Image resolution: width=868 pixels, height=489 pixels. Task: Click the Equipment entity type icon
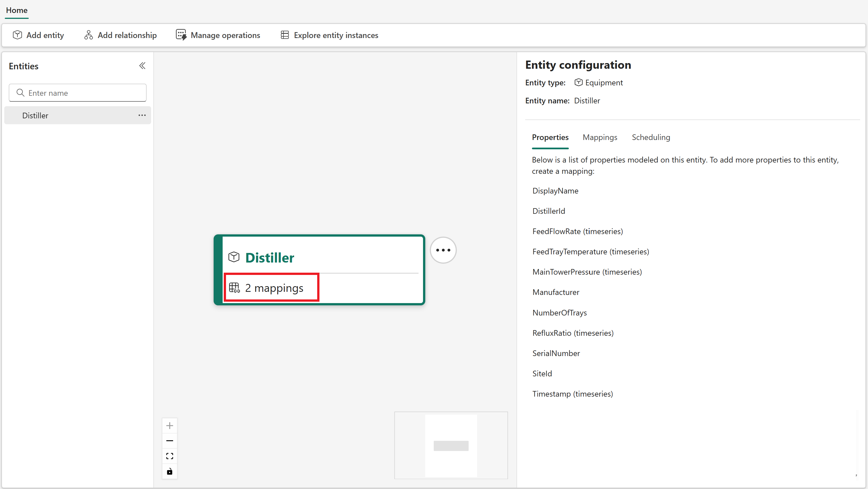point(578,82)
